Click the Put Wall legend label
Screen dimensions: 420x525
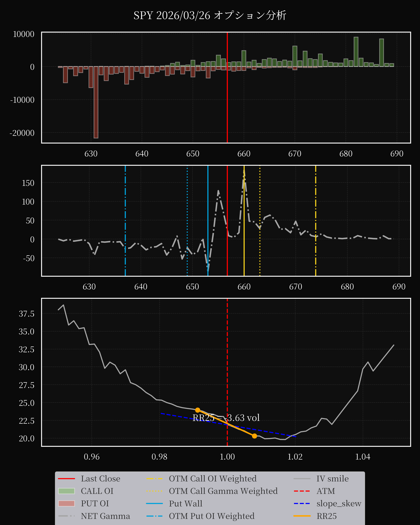point(185,503)
